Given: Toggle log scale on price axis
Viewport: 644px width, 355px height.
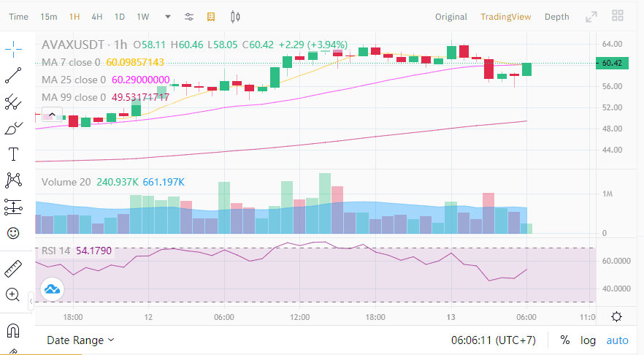Looking at the screenshot, I should (588, 340).
